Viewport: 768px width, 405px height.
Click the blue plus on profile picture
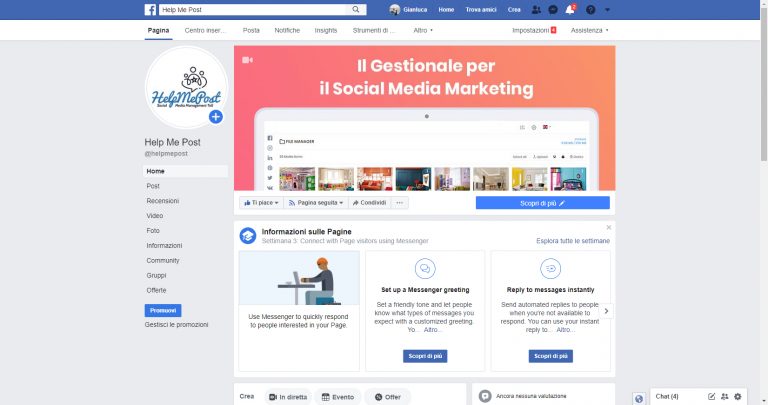[215, 117]
